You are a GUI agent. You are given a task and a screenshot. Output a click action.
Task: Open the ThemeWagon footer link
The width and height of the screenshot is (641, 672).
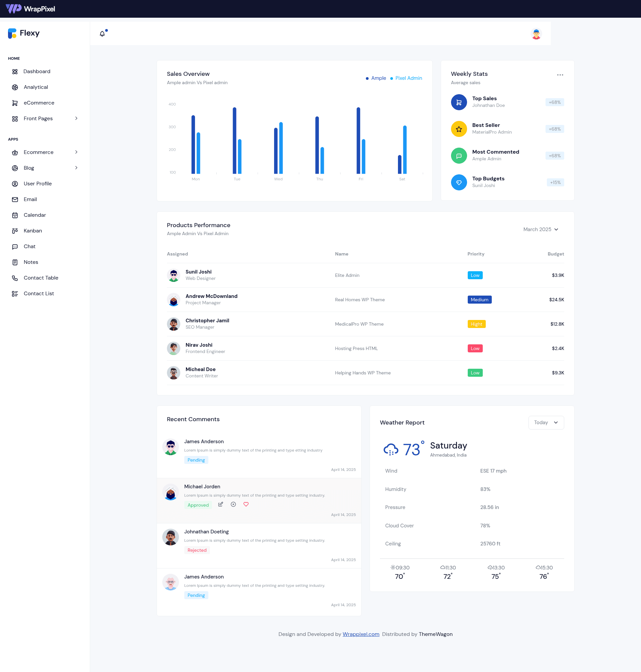click(435, 634)
